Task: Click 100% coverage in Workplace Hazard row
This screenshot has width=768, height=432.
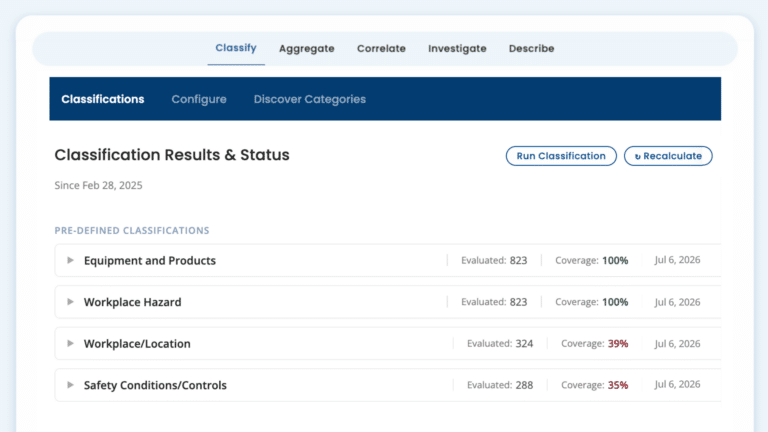Action: coord(615,302)
